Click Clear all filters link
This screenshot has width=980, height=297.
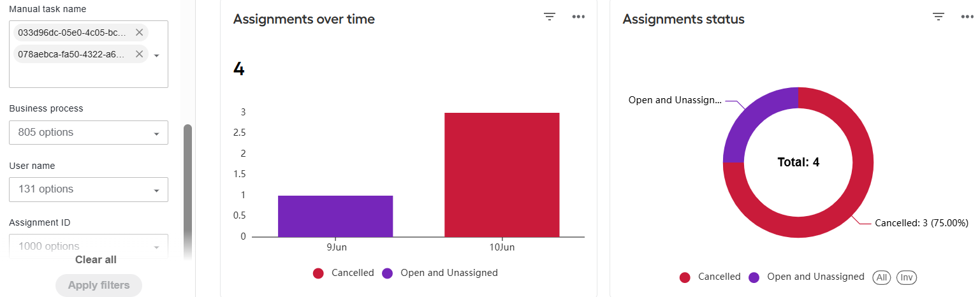pyautogui.click(x=96, y=259)
